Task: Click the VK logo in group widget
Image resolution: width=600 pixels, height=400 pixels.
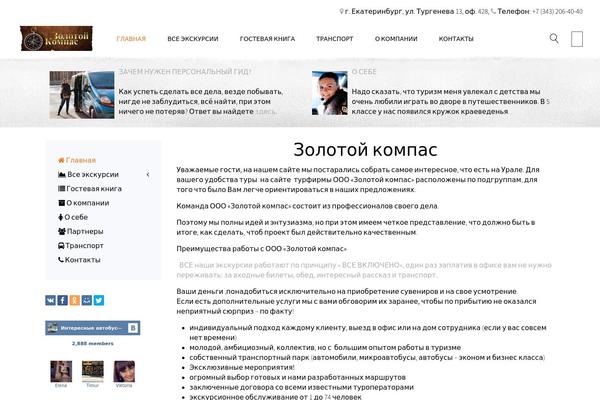Action: (133, 328)
